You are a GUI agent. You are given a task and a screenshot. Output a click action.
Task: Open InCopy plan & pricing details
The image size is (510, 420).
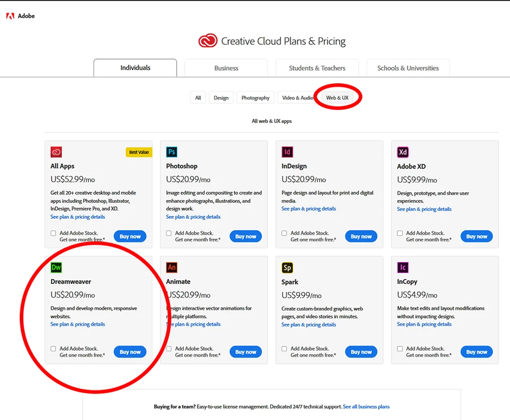424,324
